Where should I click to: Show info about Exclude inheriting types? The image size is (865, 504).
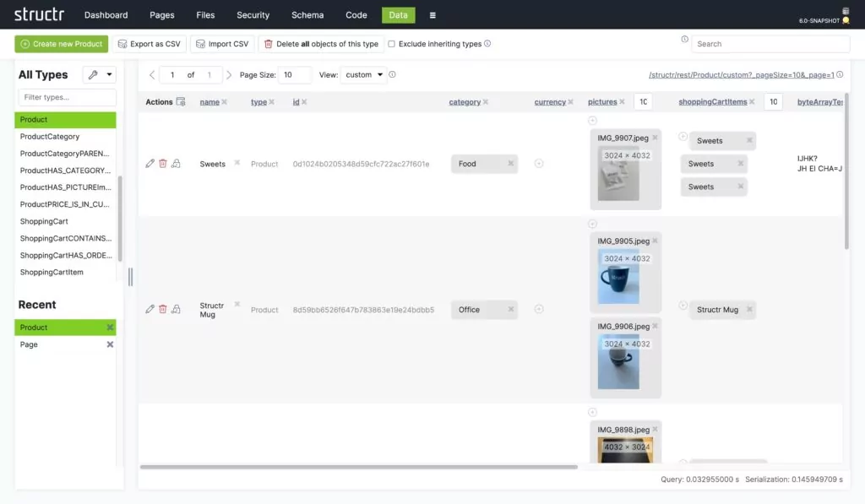[x=487, y=44]
